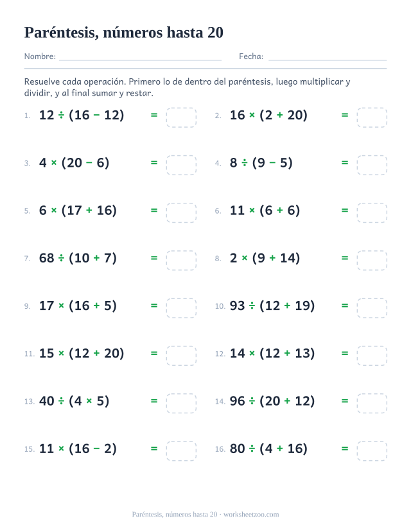Click answer box for problem 3
Image resolution: width=411 pixels, height=532 pixels.
click(x=181, y=165)
